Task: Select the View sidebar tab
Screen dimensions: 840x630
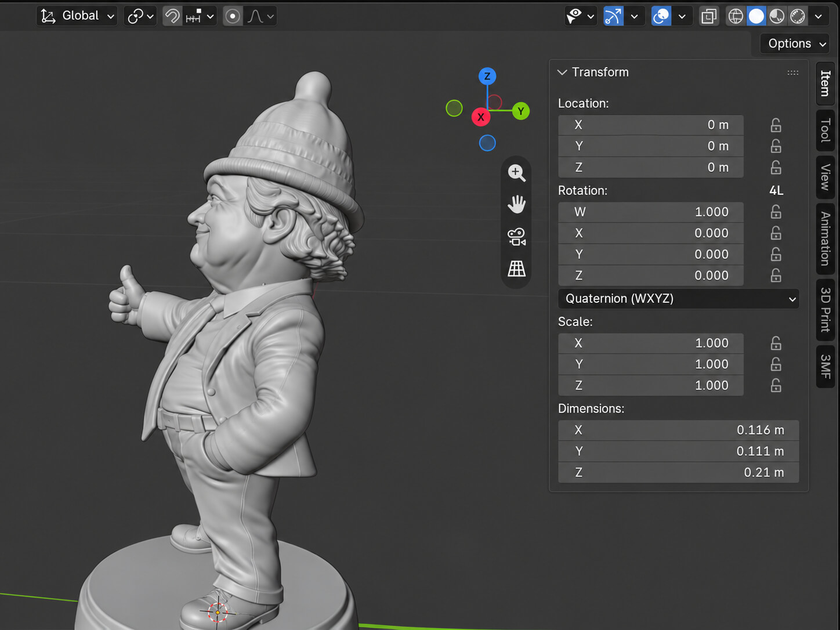Action: coord(825,177)
